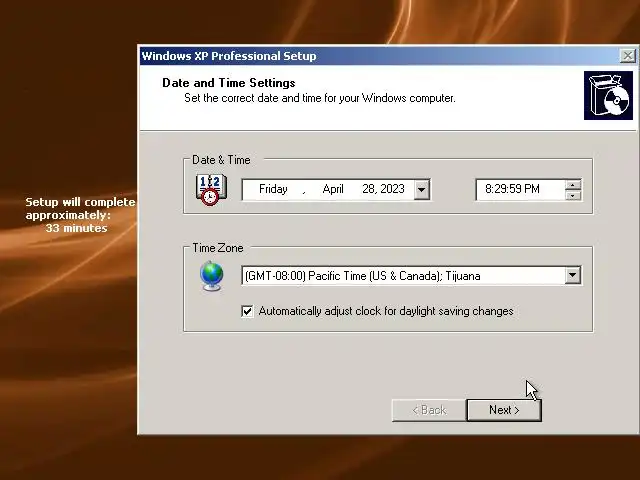Click the Pacific Time zone text

[362, 276]
